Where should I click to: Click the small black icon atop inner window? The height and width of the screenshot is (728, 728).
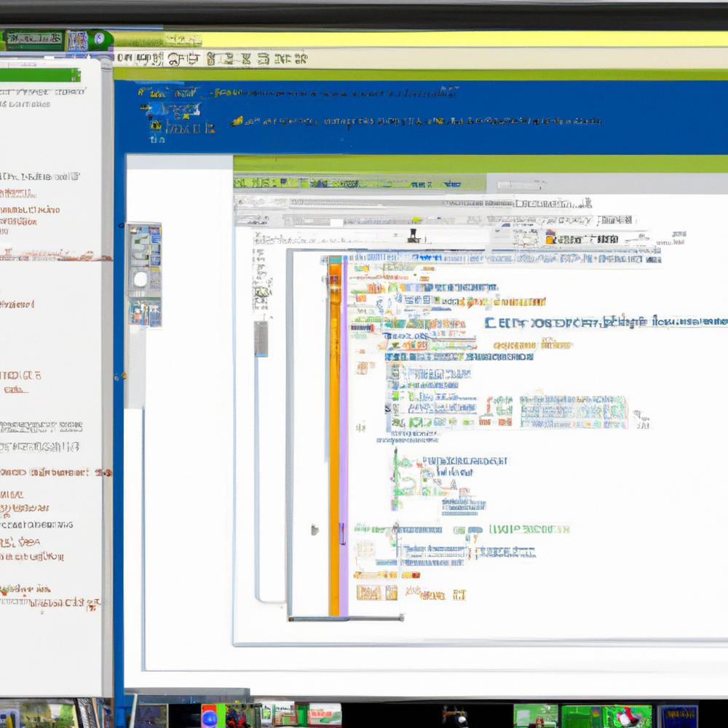[x=413, y=235]
